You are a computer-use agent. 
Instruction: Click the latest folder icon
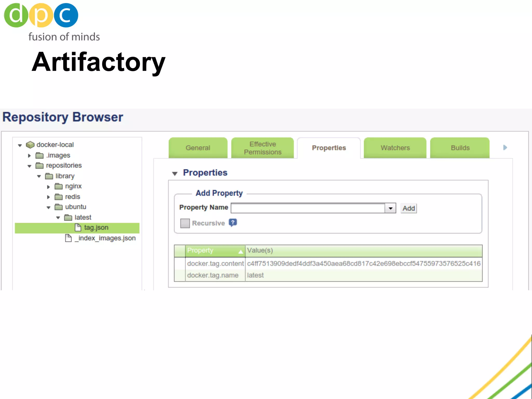click(x=68, y=217)
